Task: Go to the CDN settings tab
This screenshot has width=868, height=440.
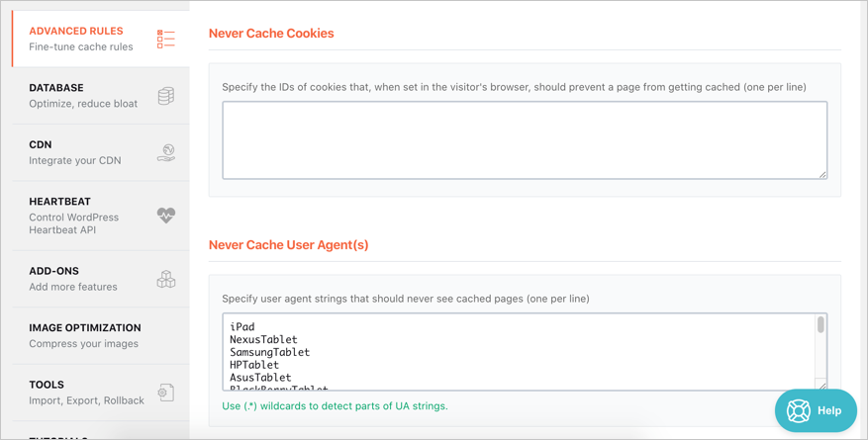Action: 41,144
